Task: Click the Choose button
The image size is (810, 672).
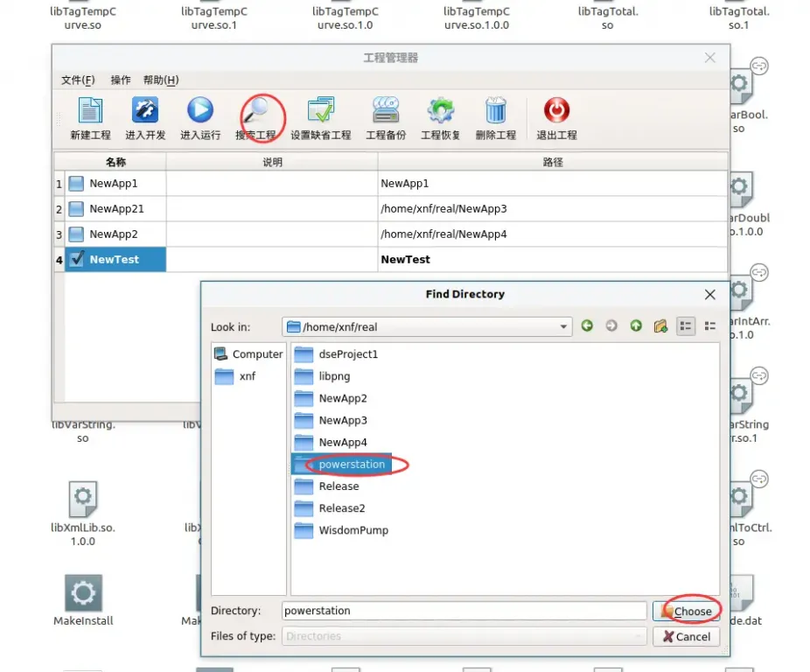Action: [x=687, y=611]
